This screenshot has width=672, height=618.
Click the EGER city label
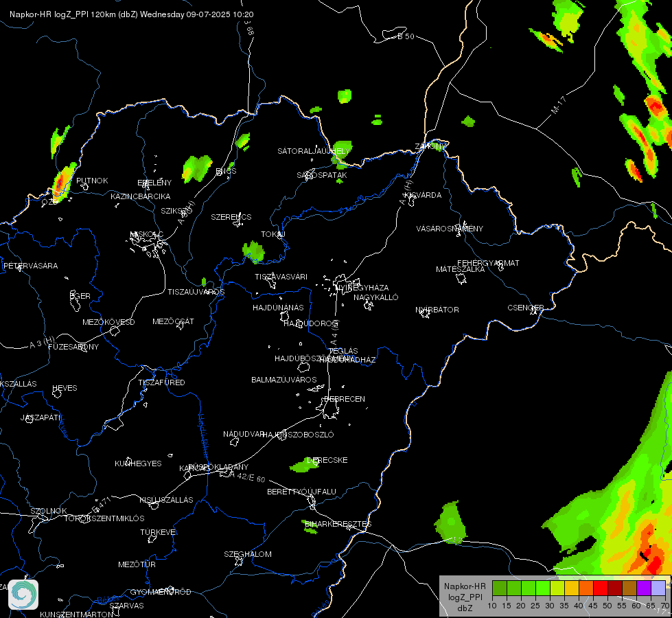tap(80, 296)
